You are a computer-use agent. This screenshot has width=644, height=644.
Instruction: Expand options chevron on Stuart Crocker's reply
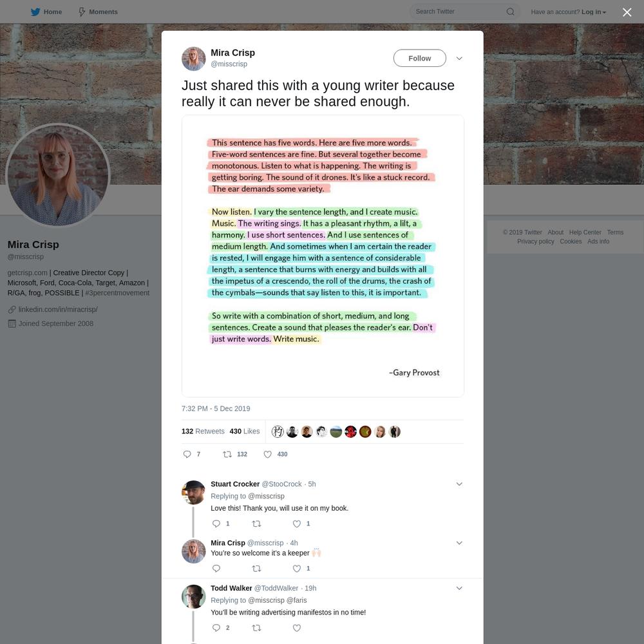pyautogui.click(x=459, y=484)
